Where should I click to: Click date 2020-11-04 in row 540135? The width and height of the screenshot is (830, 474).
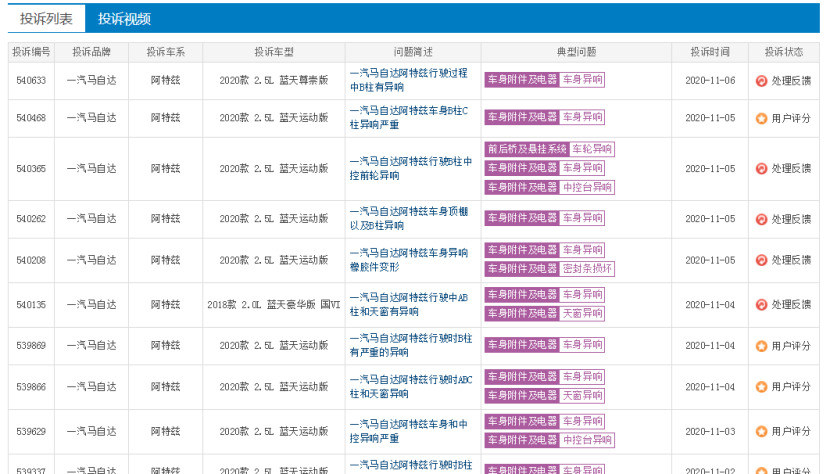point(710,305)
